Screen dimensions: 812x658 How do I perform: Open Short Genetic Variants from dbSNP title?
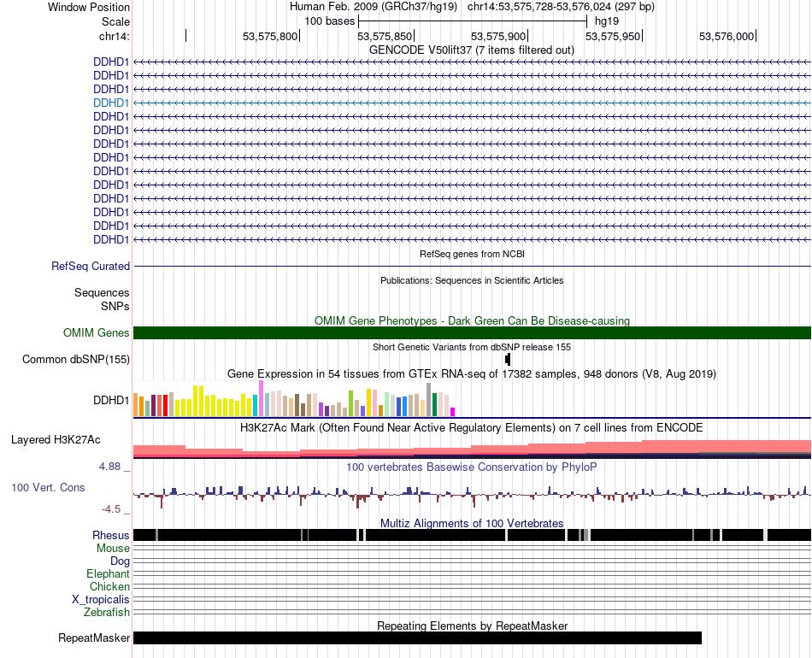tap(472, 348)
